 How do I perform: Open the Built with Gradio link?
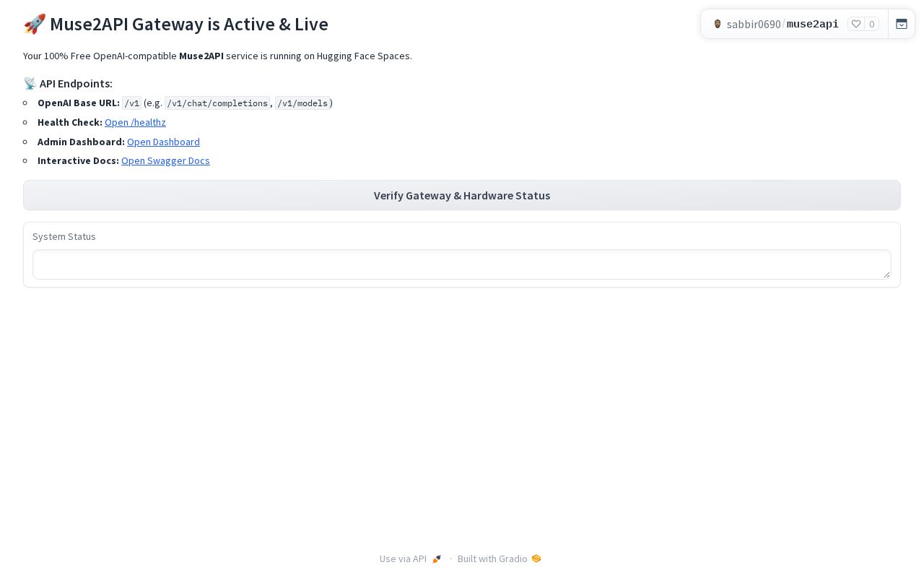pyautogui.click(x=499, y=558)
